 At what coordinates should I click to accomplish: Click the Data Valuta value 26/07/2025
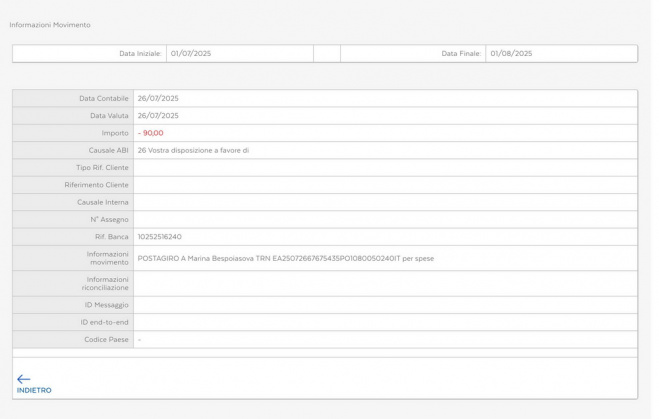(158, 115)
